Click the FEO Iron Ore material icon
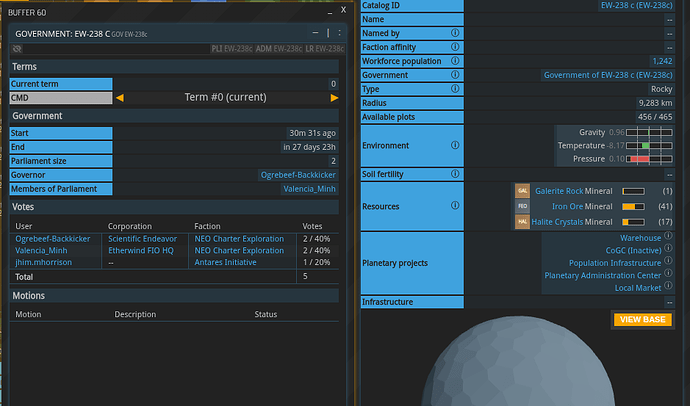The width and height of the screenshot is (690, 406). (522, 206)
